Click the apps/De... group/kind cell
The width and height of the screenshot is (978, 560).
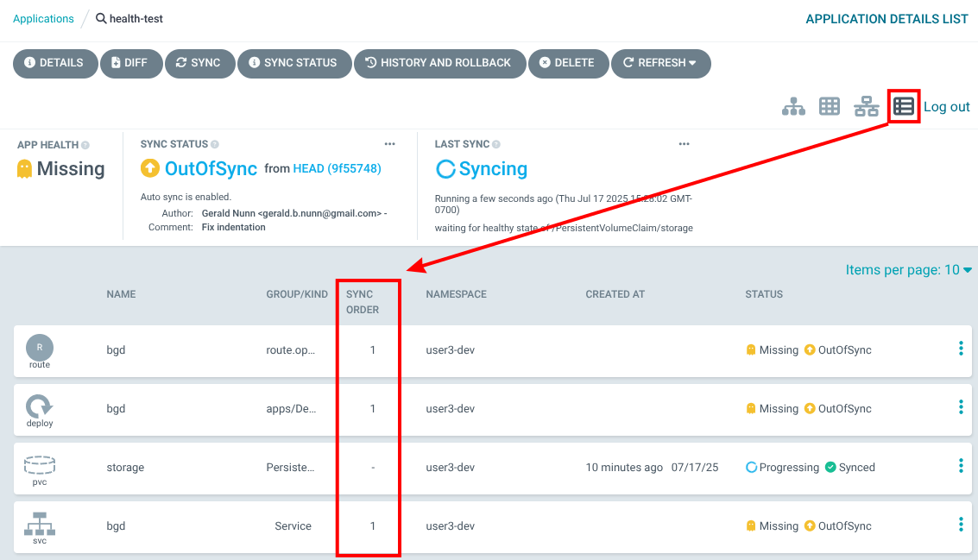[x=291, y=409]
